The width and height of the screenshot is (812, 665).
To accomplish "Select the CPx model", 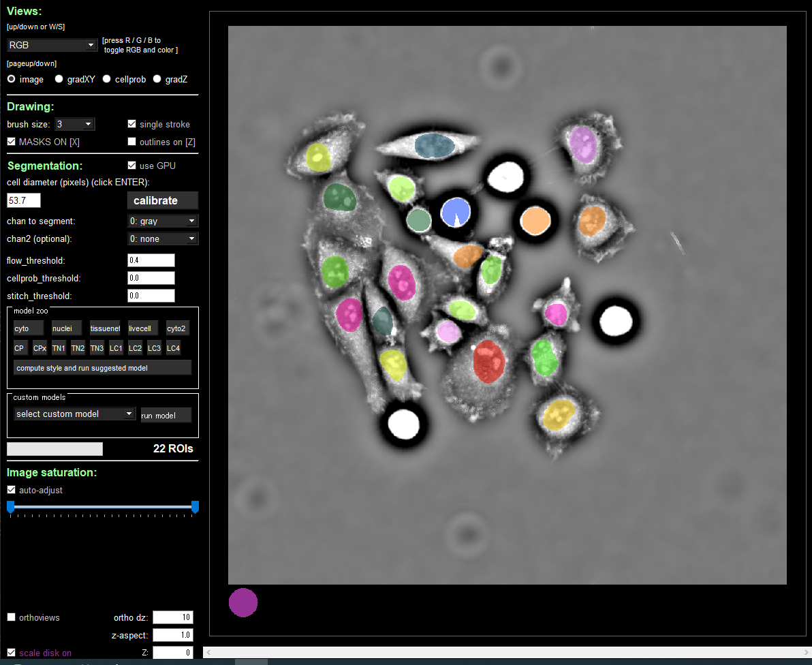I will pos(39,347).
